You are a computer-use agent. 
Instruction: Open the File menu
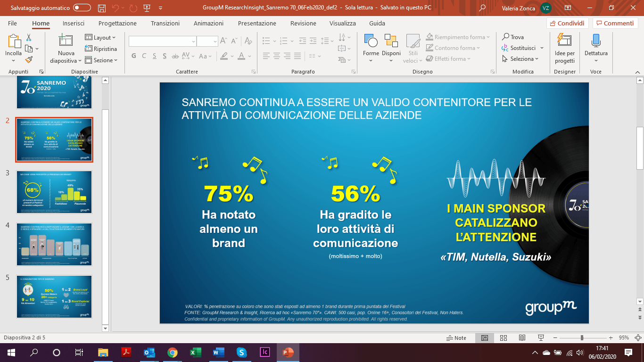[x=12, y=23]
